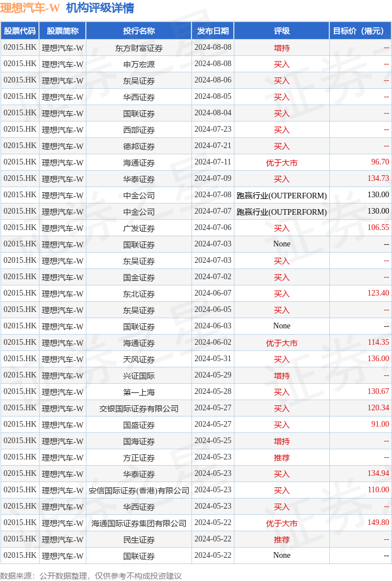Click 安信国际证券(香港)有限公司 cell
The width and height of the screenshot is (392, 581).
[x=139, y=491]
